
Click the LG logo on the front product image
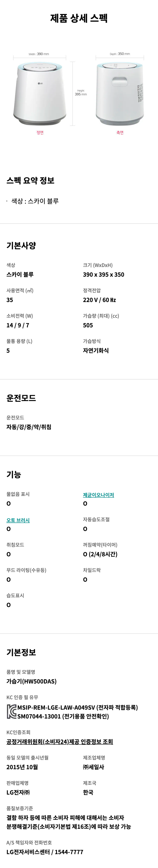tap(40, 83)
